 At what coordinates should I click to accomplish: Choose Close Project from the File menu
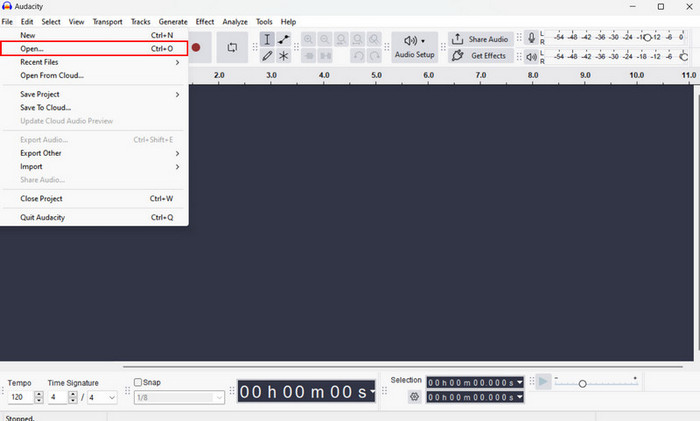pyautogui.click(x=94, y=199)
